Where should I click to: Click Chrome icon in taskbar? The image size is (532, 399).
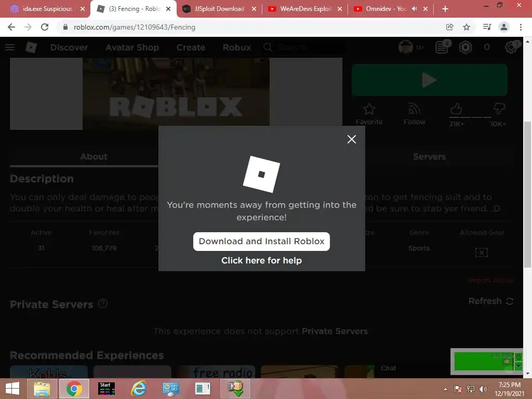[74, 389]
